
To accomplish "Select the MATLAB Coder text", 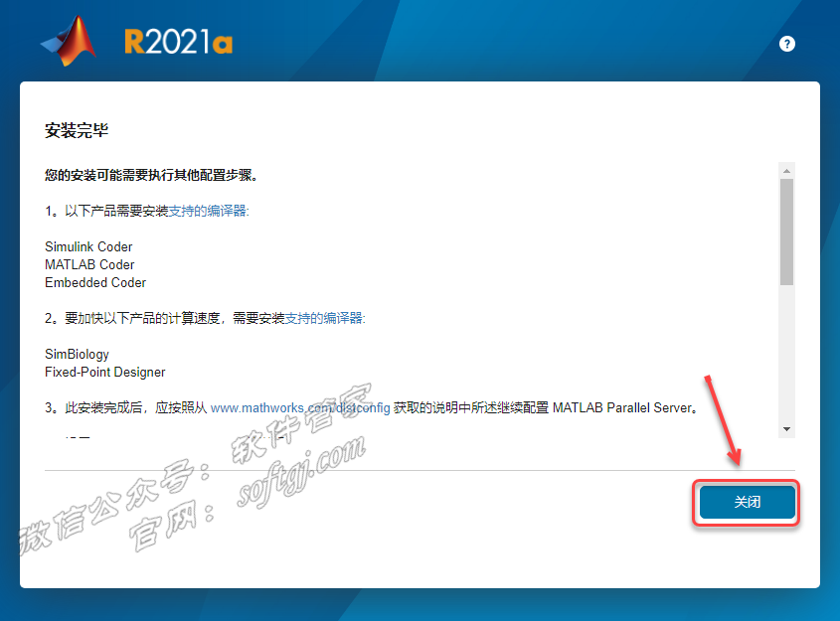I will click(89, 264).
